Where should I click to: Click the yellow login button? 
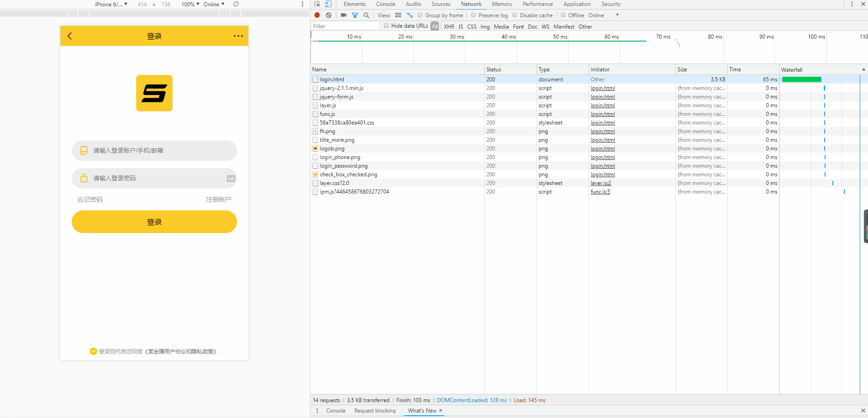pyautogui.click(x=154, y=222)
